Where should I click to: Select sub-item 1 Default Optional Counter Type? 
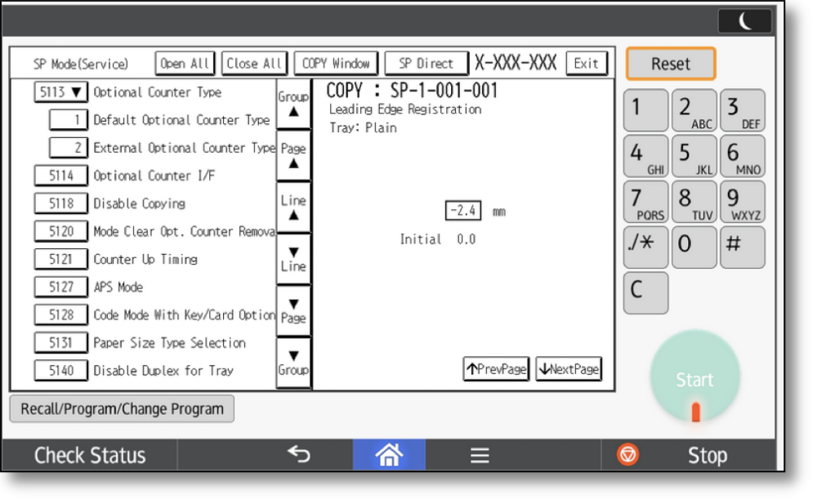click(69, 120)
